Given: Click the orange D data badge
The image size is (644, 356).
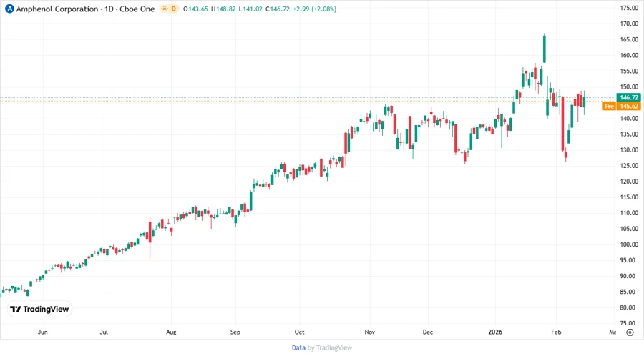Looking at the screenshot, I should click(x=174, y=9).
